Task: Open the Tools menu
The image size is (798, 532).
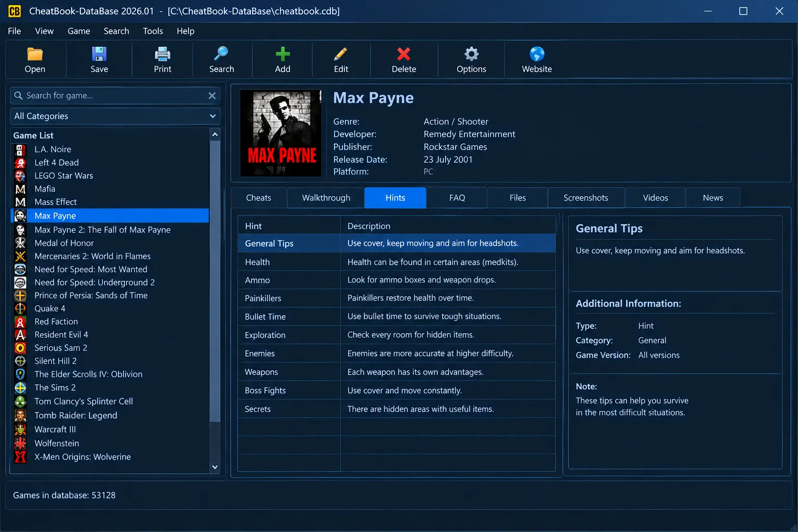Action: point(153,31)
